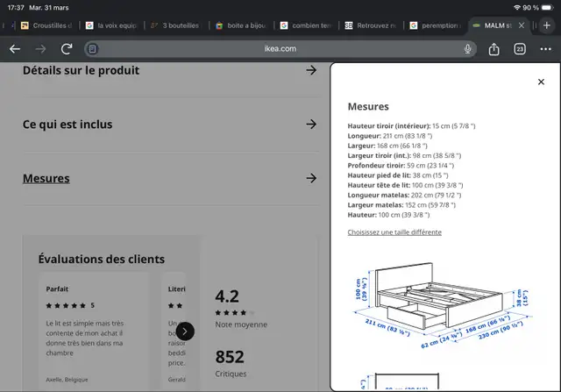
Task: Tap the microphone voice search icon
Action: [467, 49]
